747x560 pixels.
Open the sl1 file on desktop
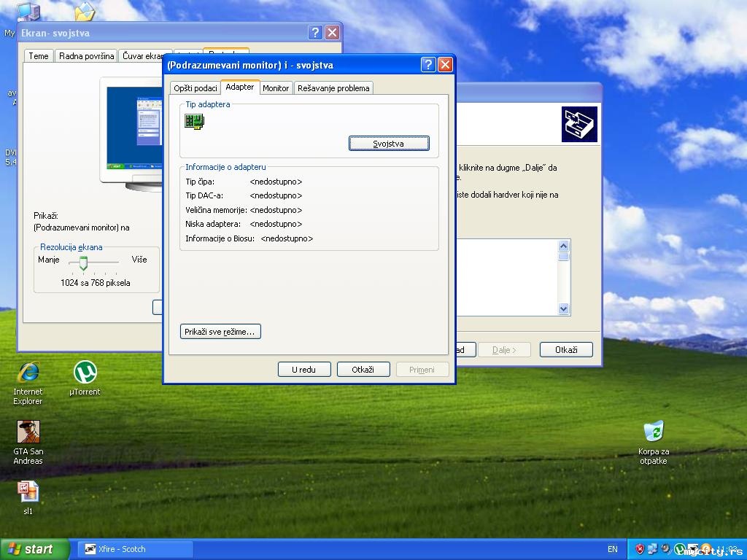(28, 492)
